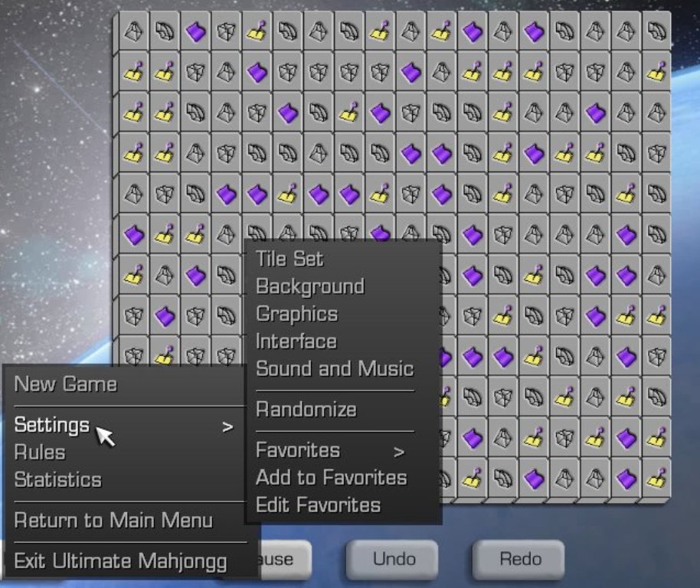
Task: Click Randomize in the settings submenu
Action: (306, 410)
